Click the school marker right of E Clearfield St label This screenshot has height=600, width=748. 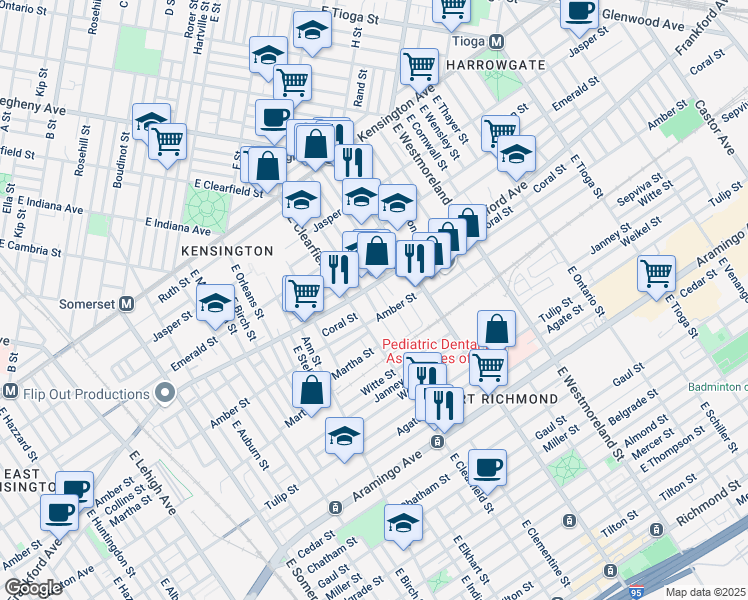tap(301, 200)
